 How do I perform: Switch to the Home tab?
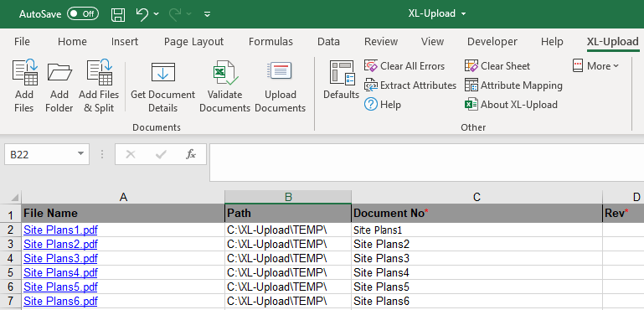pos(72,42)
